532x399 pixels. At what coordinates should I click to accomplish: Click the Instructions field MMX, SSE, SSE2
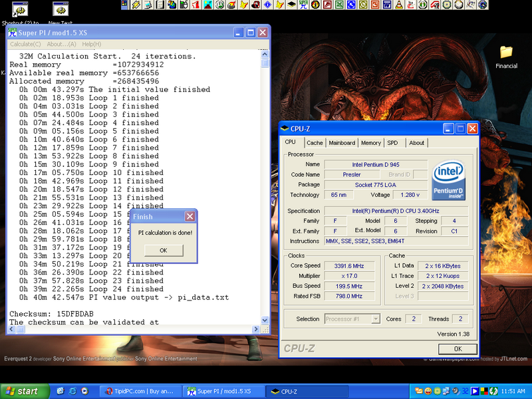point(396,241)
